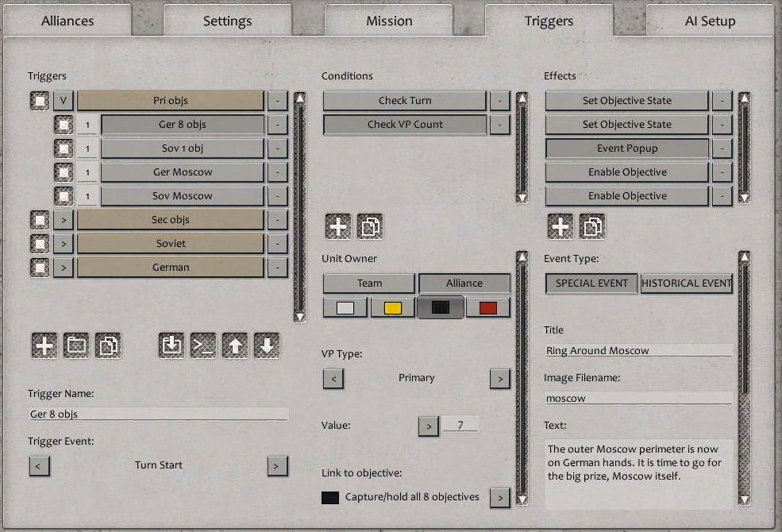Select next VP Type
The width and height of the screenshot is (782, 532).
499,379
